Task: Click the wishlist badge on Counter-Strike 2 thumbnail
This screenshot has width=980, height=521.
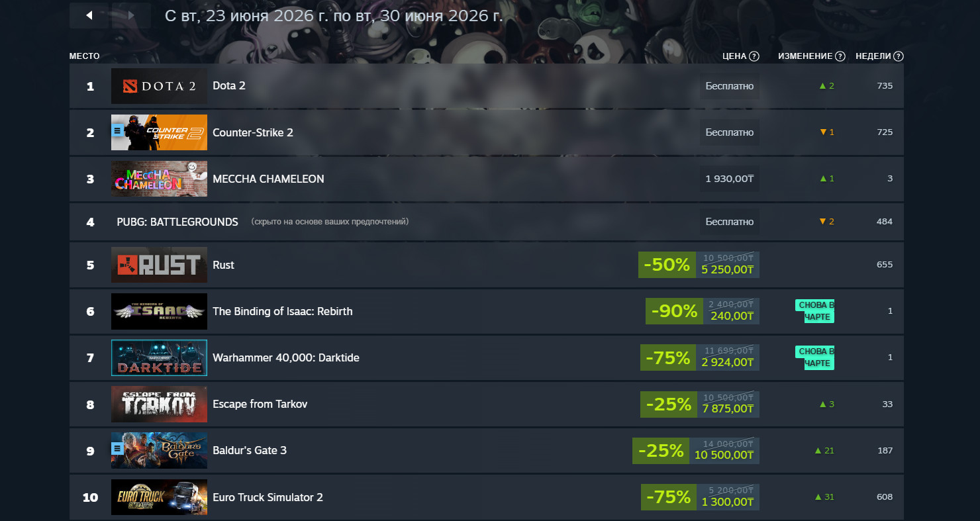Action: [117, 130]
